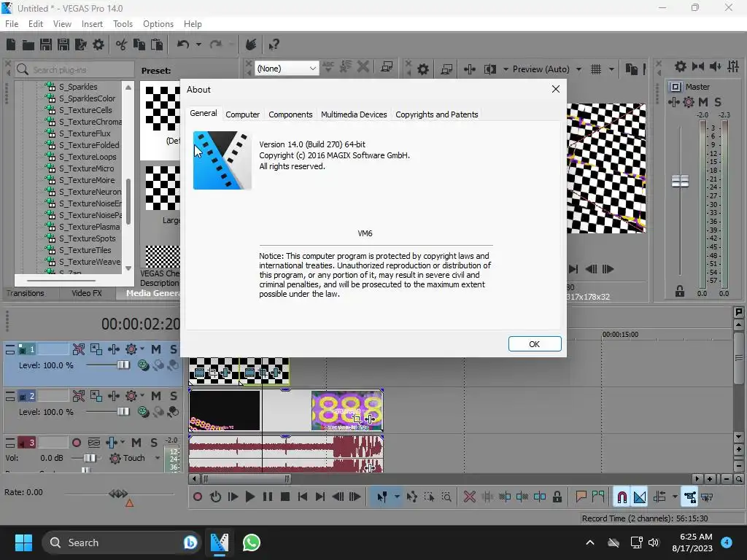The width and height of the screenshot is (747, 560).
Task: Toggle Mute on video track 1
Action: pyautogui.click(x=156, y=349)
